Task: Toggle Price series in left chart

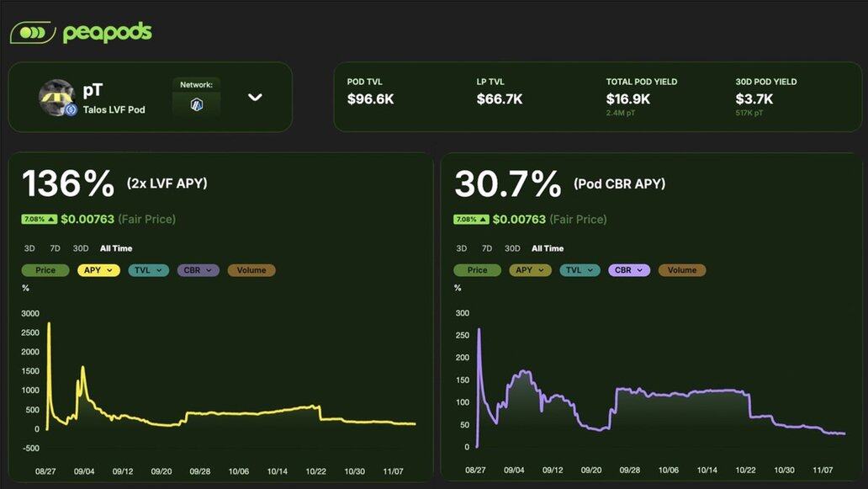Action: (45, 270)
